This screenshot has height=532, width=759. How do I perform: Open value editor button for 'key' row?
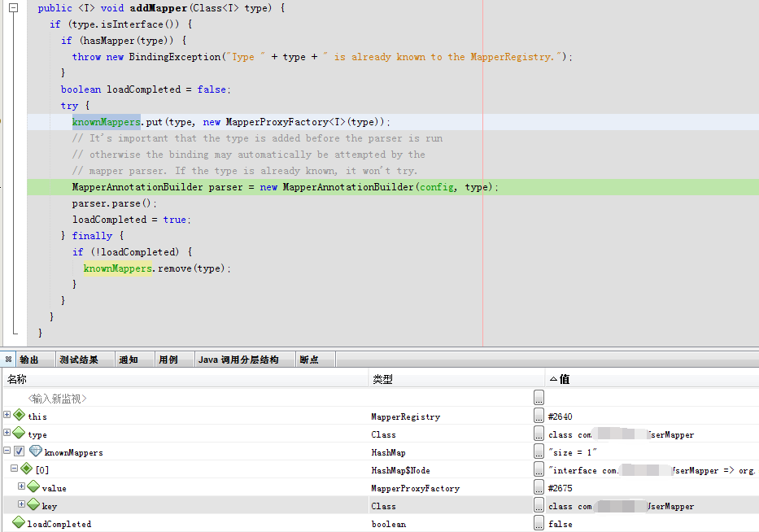539,505
